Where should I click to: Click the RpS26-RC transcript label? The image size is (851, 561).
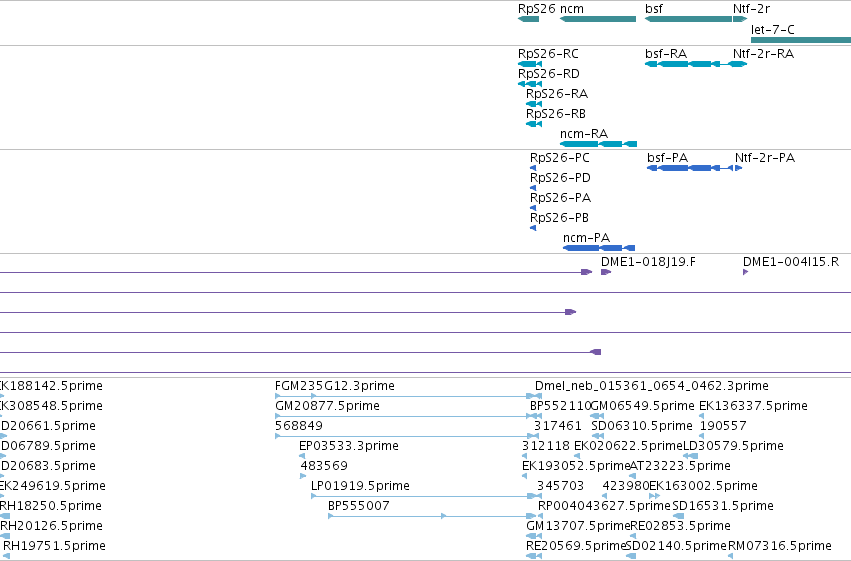pyautogui.click(x=548, y=54)
